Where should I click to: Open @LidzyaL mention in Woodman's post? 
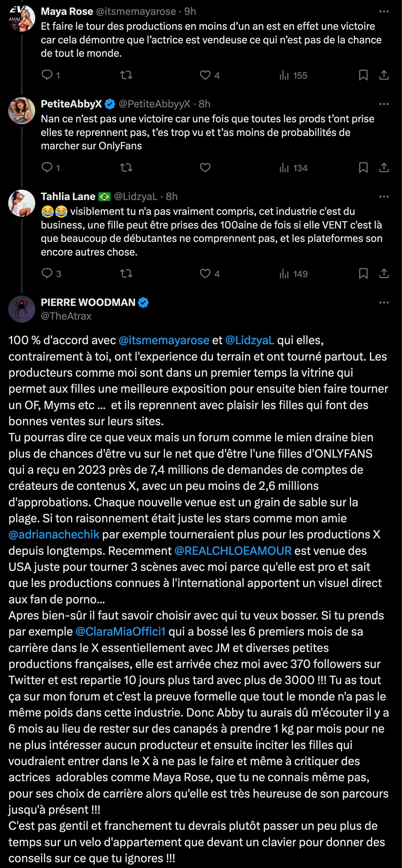click(x=250, y=340)
